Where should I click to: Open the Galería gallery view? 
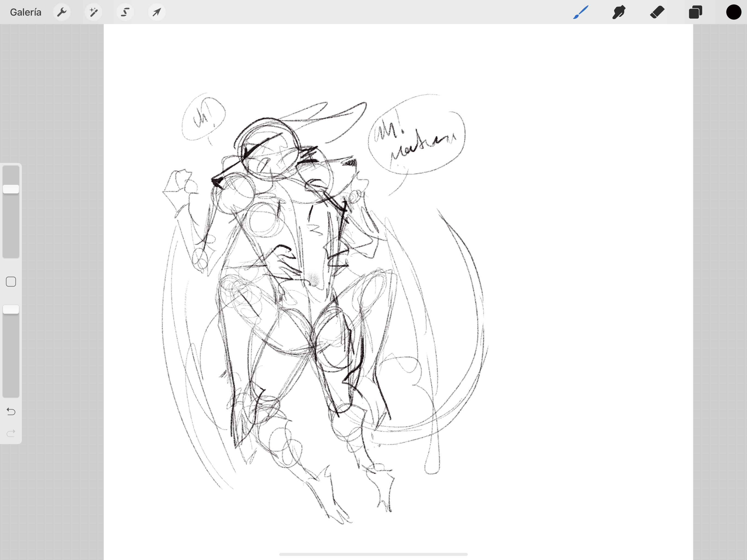[26, 12]
